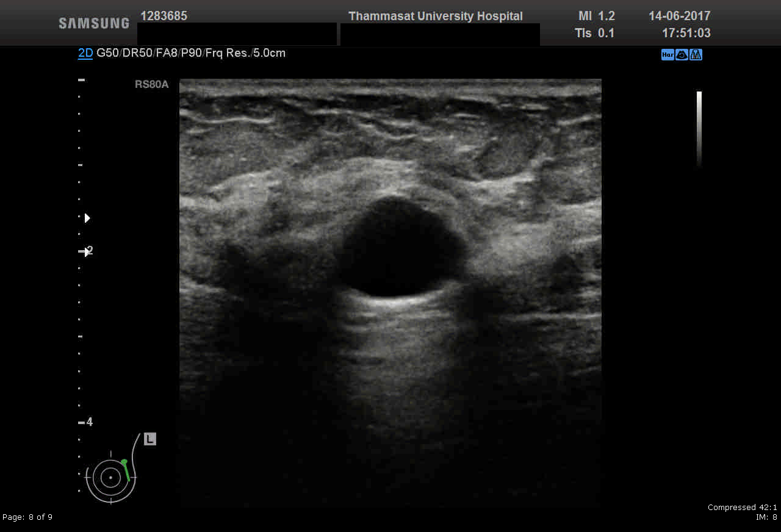This screenshot has height=532, width=781.
Task: Click the upper white focus arrow on the depth scale
Action: pos(87,218)
